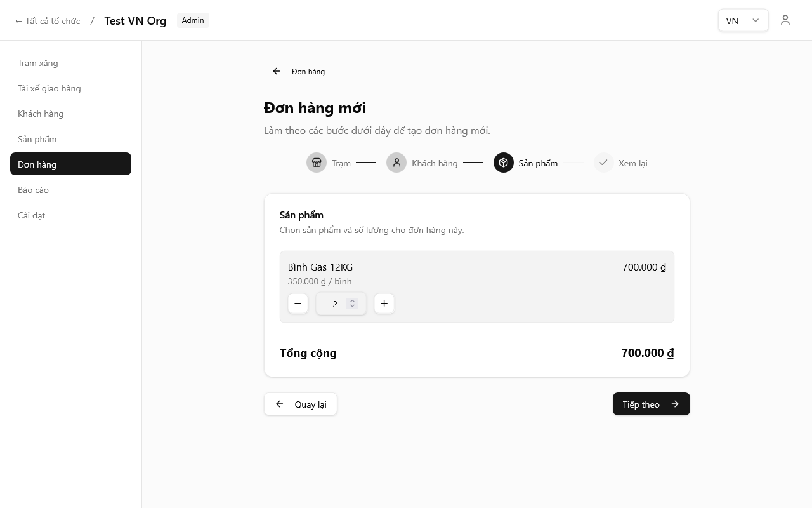812x508 pixels.
Task: Click the Sản phẩm step cube icon
Action: [x=503, y=163]
